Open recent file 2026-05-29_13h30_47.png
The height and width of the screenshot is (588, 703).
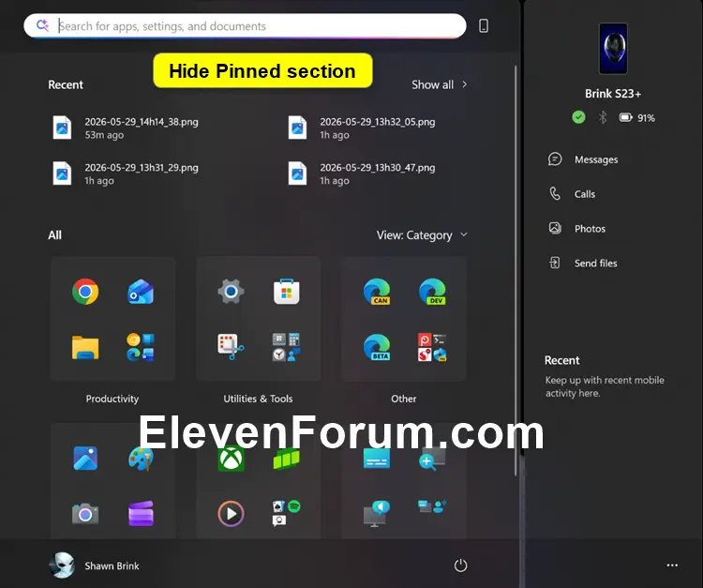362,173
